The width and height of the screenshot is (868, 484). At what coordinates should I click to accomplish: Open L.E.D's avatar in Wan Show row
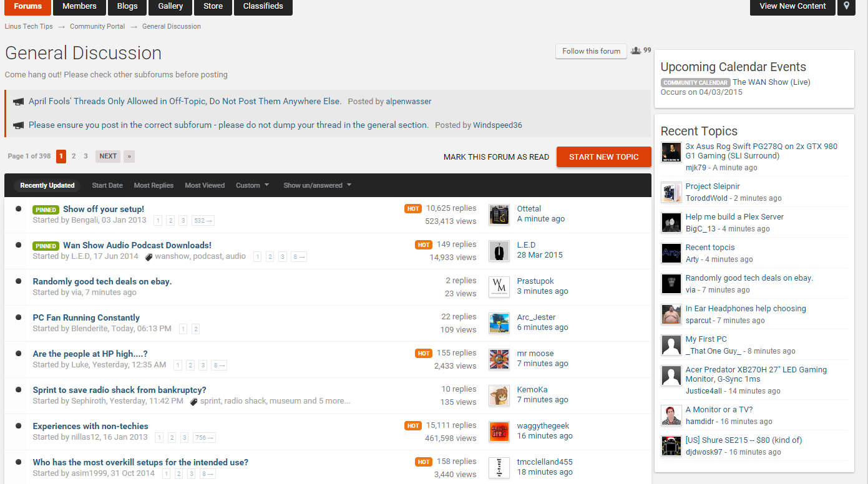499,251
